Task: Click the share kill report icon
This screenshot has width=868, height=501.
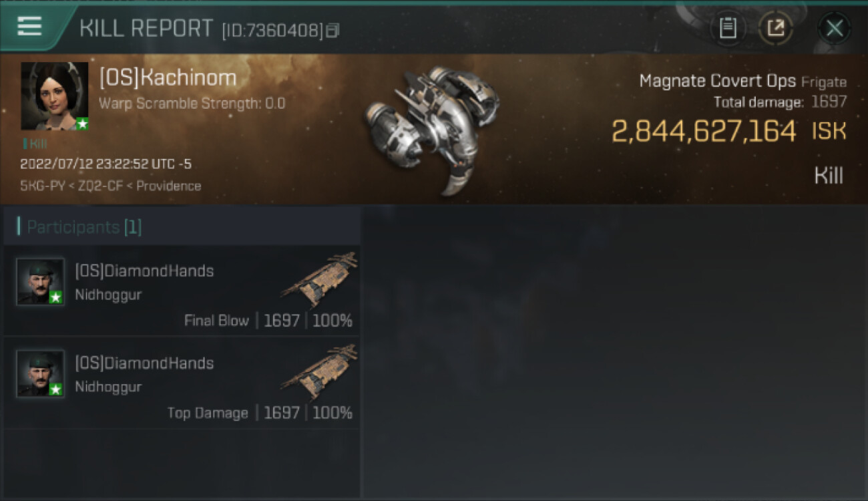Action: (776, 28)
